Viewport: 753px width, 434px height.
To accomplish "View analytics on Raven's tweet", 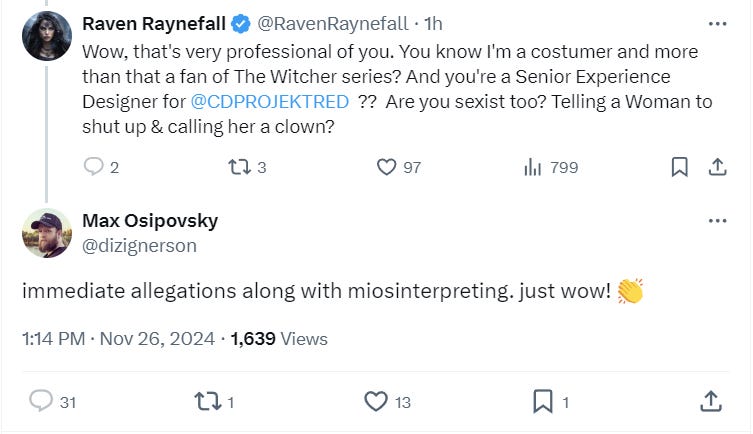I will pyautogui.click(x=533, y=167).
